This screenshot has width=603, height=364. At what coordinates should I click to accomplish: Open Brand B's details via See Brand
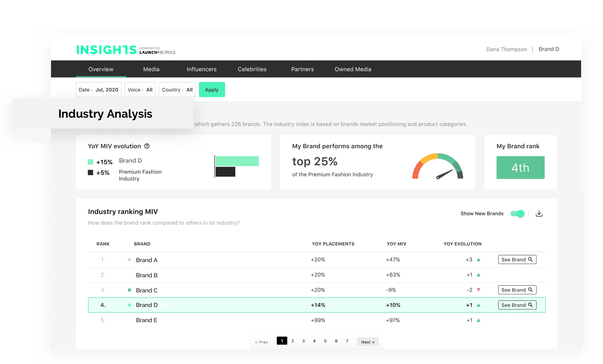(517, 275)
